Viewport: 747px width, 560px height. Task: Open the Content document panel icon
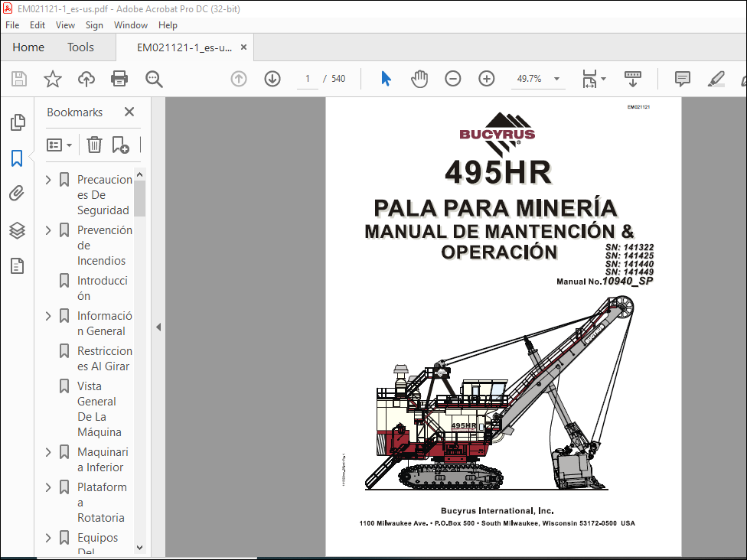tap(17, 266)
